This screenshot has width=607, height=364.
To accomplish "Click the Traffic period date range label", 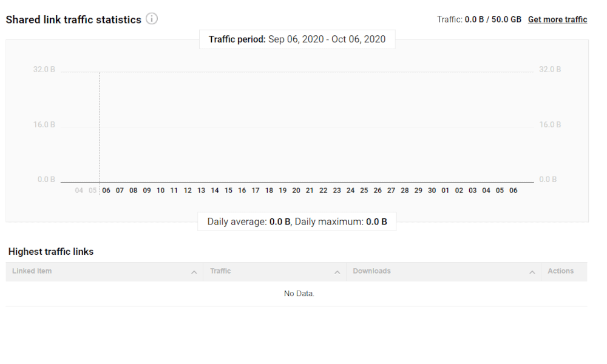I will [297, 39].
